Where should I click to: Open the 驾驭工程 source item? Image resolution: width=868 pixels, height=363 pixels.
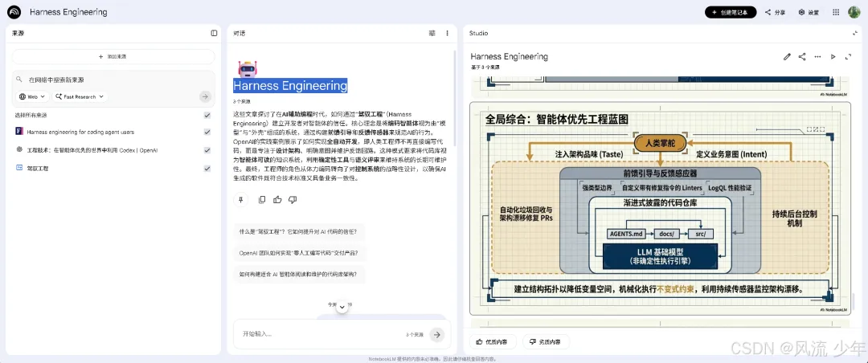(38, 168)
